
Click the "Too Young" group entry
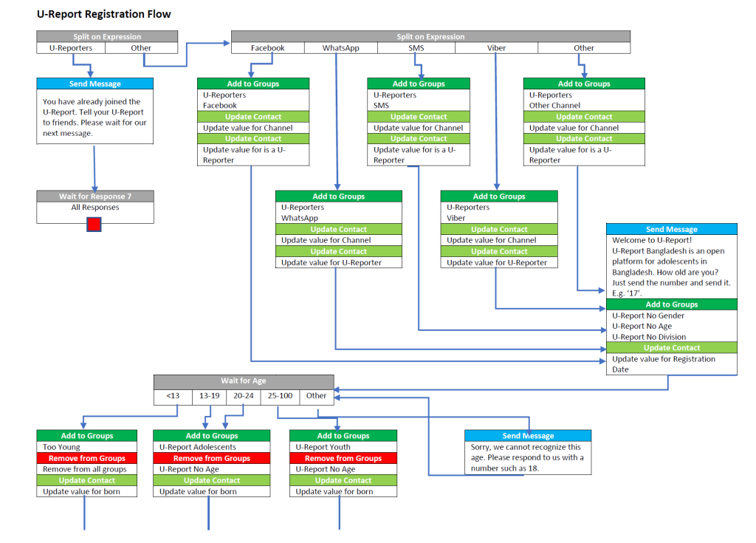[x=61, y=447]
